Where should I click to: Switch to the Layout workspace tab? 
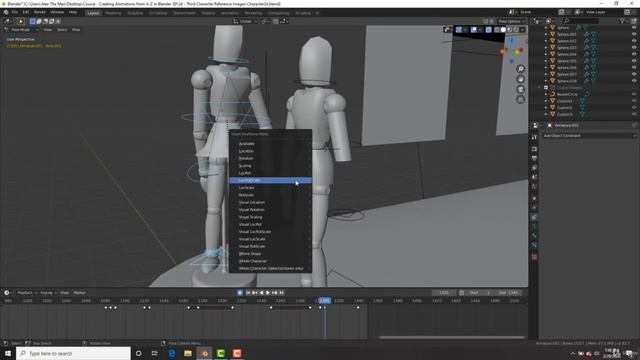tap(93, 13)
